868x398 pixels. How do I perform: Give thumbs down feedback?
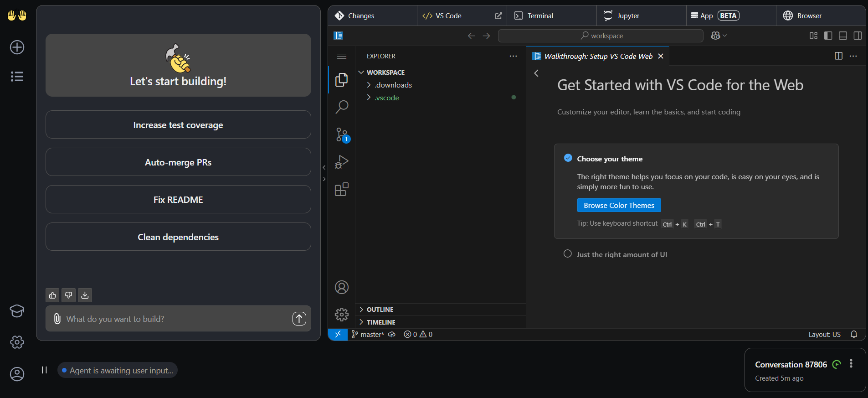pos(69,295)
